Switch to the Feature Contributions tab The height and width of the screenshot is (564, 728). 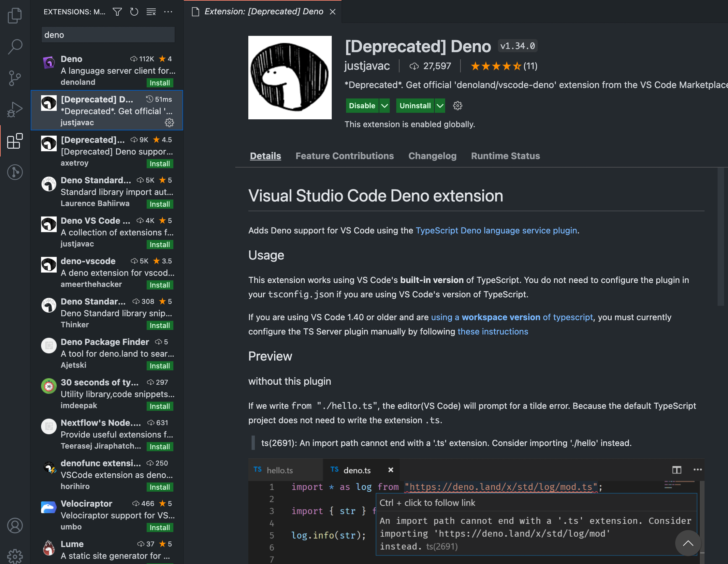tap(345, 156)
